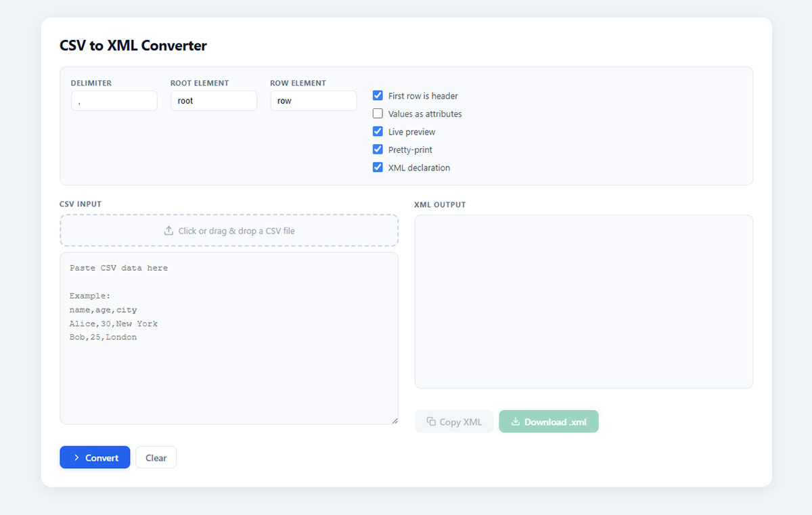Click the CSV textarea resize handle
812x515 pixels.
click(394, 421)
